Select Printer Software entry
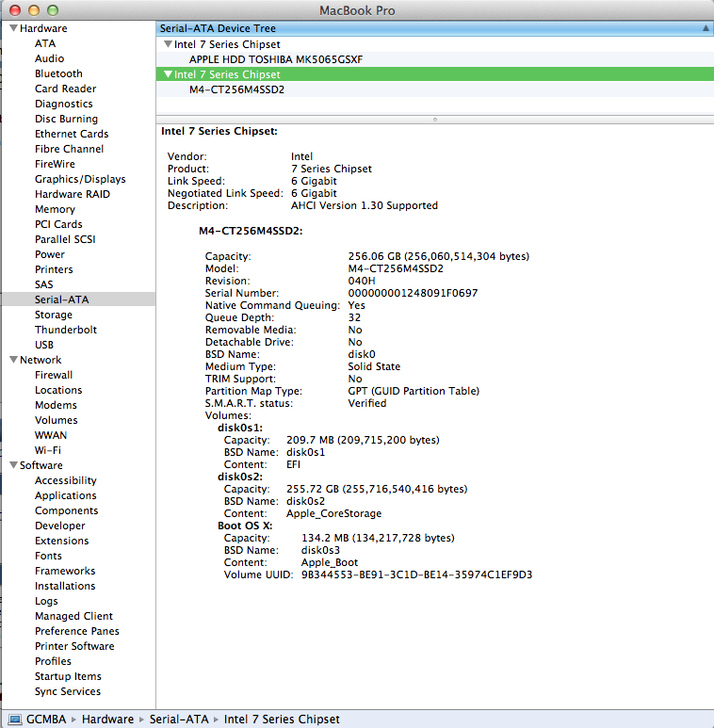The height and width of the screenshot is (728, 714). (x=74, y=646)
